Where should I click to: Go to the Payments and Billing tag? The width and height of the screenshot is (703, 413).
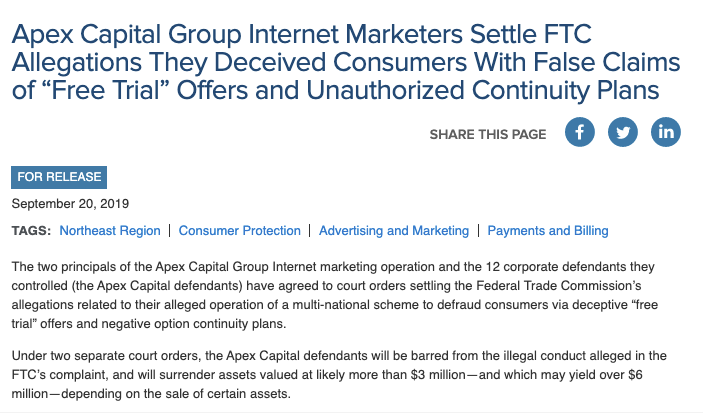[548, 231]
